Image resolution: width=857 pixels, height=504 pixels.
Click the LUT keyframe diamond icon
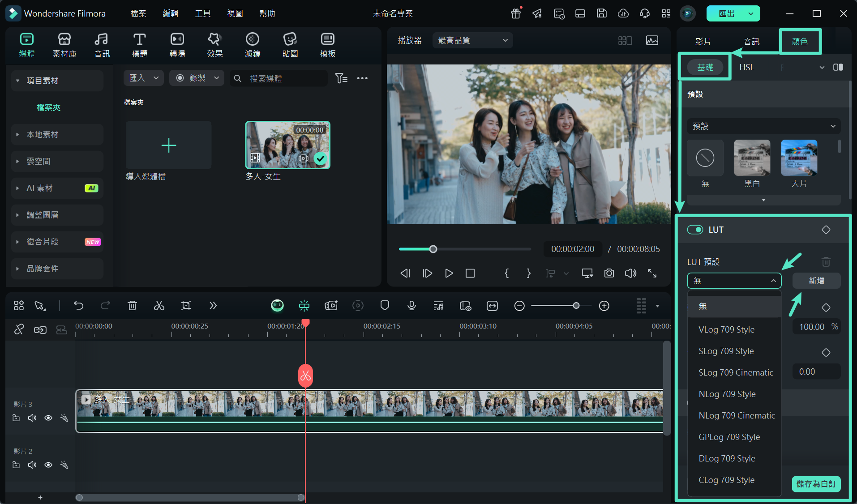pyautogui.click(x=826, y=230)
